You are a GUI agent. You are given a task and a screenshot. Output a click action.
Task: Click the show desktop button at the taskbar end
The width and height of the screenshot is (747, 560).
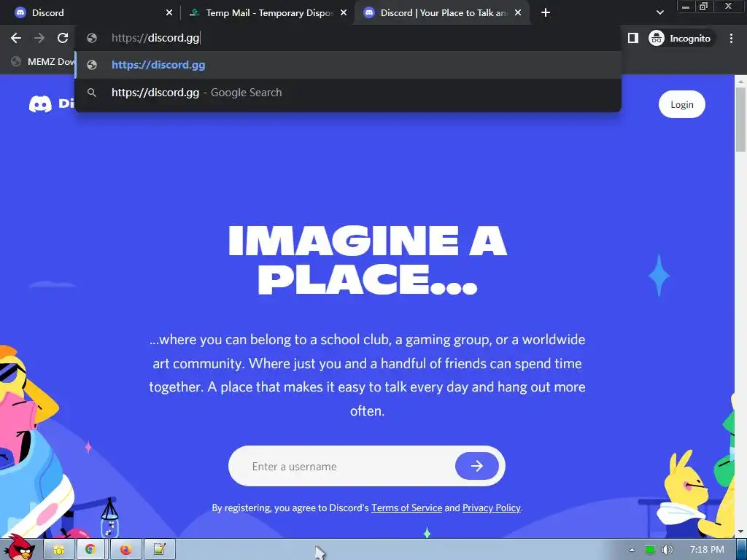point(742,550)
